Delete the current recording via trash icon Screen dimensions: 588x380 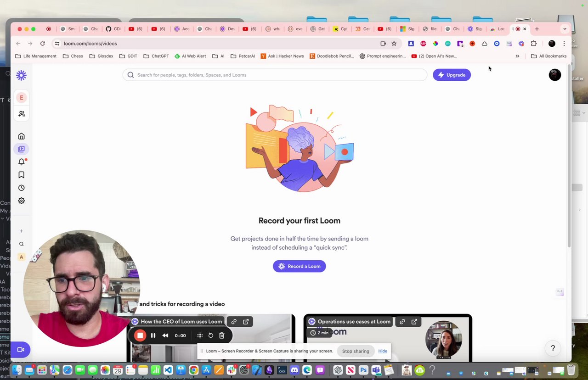point(221,335)
